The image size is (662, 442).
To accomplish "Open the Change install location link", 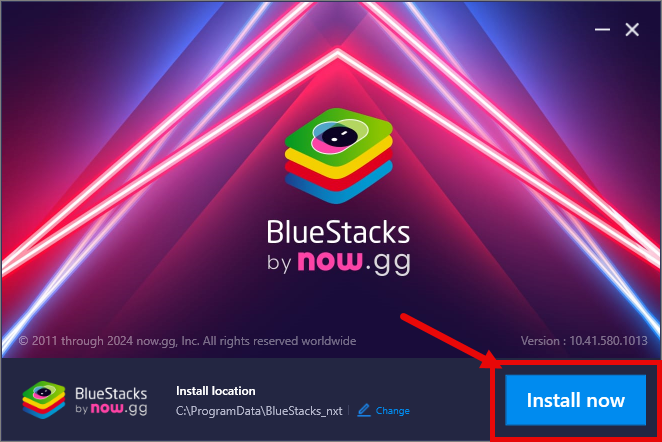I will click(392, 411).
